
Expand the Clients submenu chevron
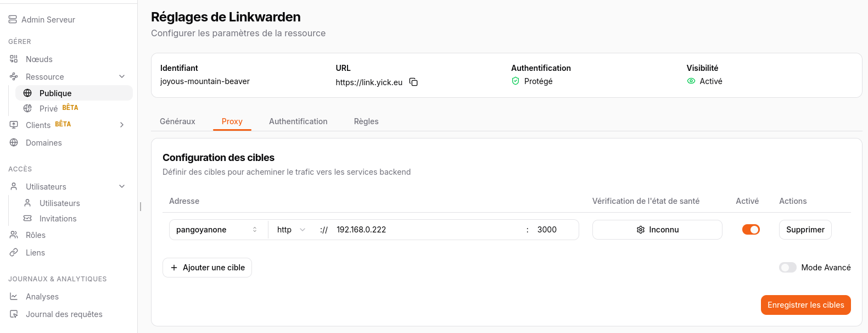tap(122, 125)
